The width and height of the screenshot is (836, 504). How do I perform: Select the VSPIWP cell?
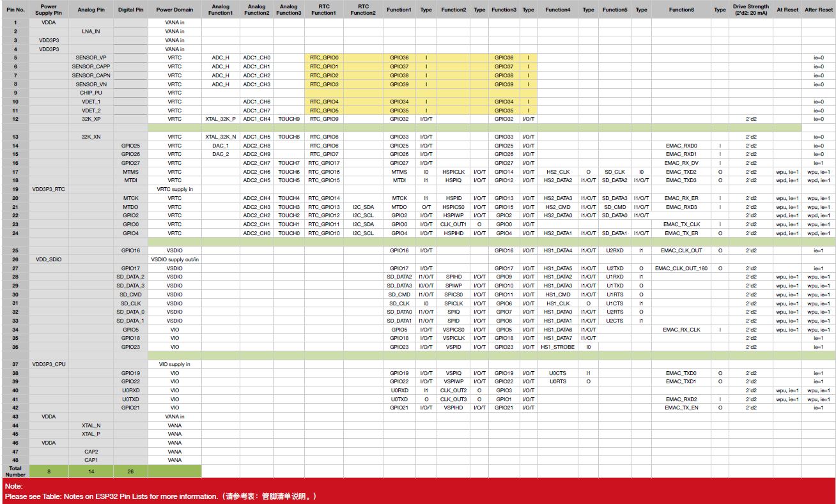pos(453,381)
